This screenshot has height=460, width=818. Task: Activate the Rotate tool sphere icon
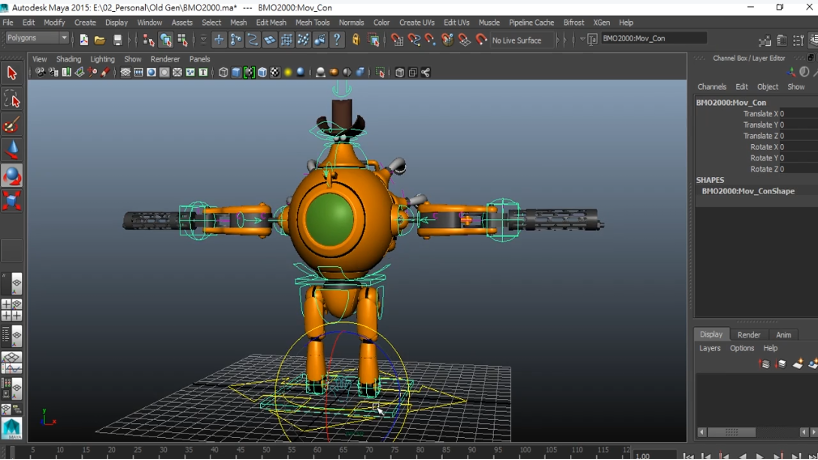[x=12, y=176]
